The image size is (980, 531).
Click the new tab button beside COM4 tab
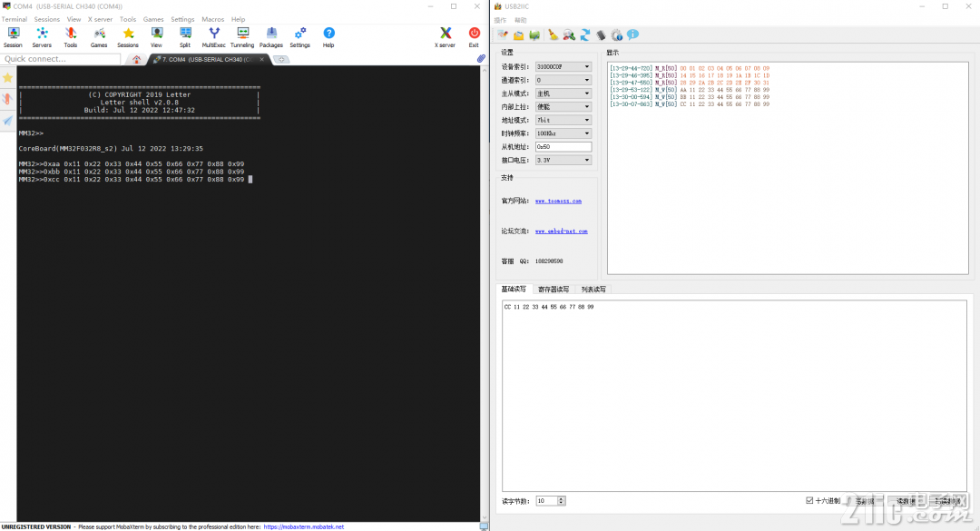pos(282,59)
